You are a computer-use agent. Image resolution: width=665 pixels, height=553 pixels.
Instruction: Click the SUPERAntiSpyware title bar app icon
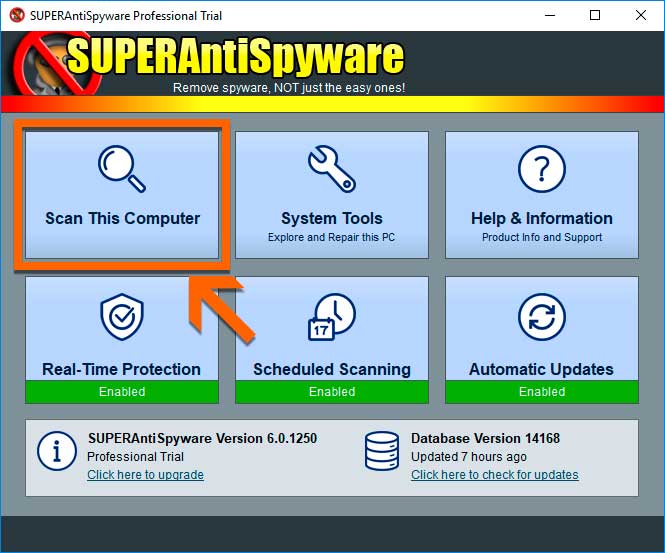pyautogui.click(x=17, y=15)
